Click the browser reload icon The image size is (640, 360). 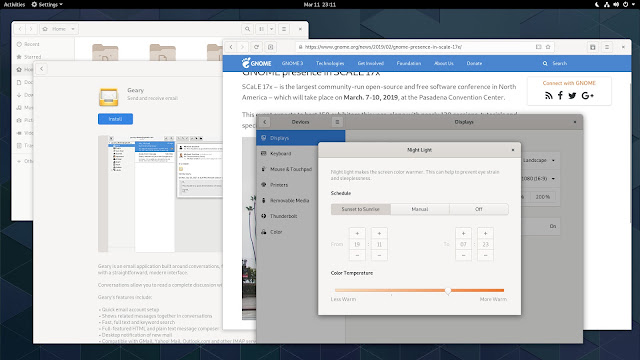coord(256,47)
